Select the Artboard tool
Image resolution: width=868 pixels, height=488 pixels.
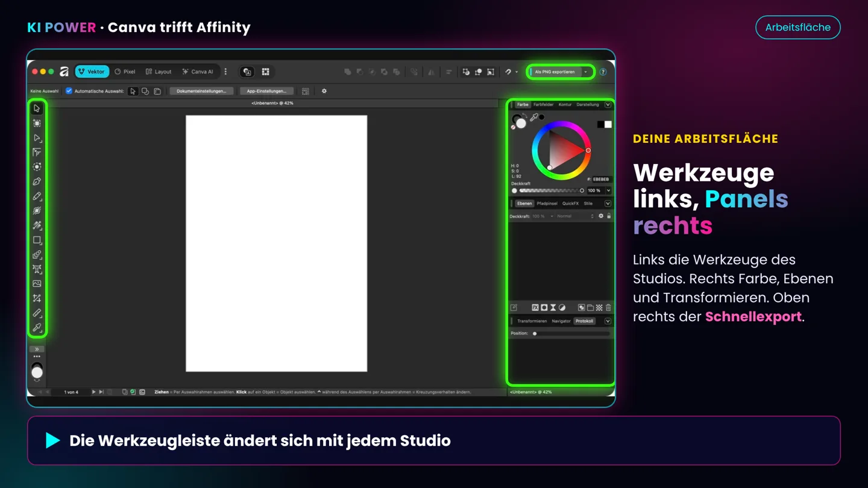[x=37, y=123]
